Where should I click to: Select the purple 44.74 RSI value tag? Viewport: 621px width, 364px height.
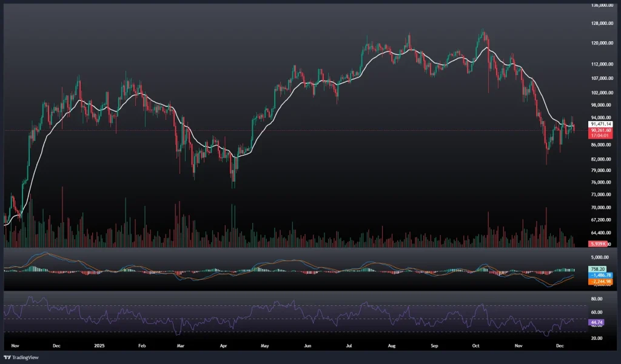(596, 323)
